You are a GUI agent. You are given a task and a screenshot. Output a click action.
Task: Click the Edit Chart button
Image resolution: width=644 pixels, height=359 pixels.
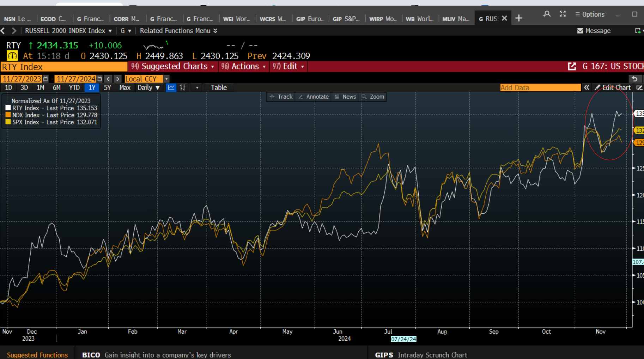(x=613, y=87)
